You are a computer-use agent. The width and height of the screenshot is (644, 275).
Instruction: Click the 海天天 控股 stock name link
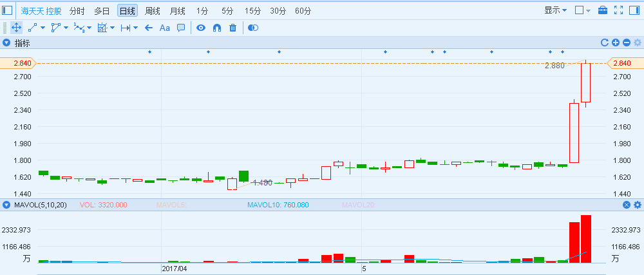[x=41, y=11]
